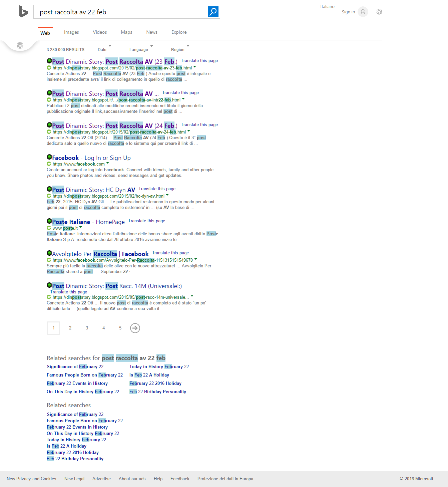Open the Date filter dropdown
The width and height of the screenshot is (448, 487).
[x=104, y=49]
